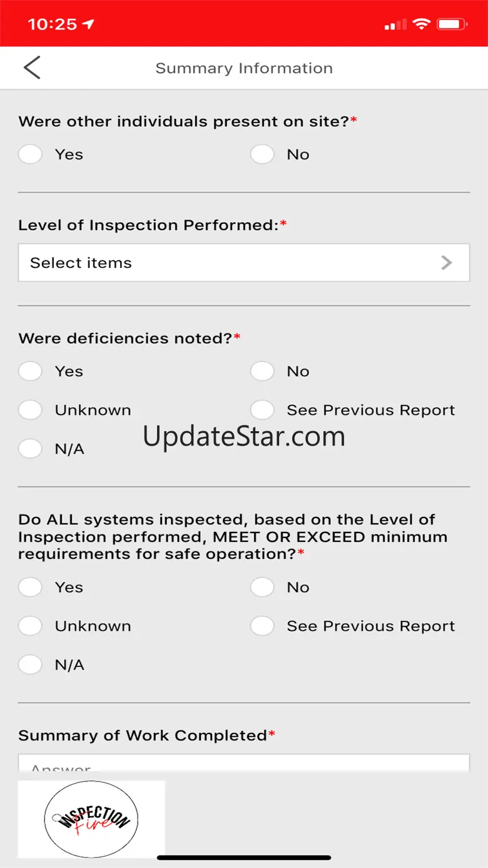Select Yes for other individuals present
Screen dimensions: 488x868
30,155
